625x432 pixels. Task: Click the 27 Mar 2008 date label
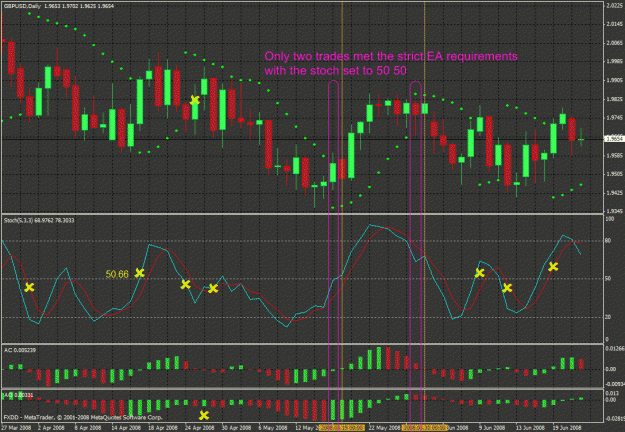point(17,428)
